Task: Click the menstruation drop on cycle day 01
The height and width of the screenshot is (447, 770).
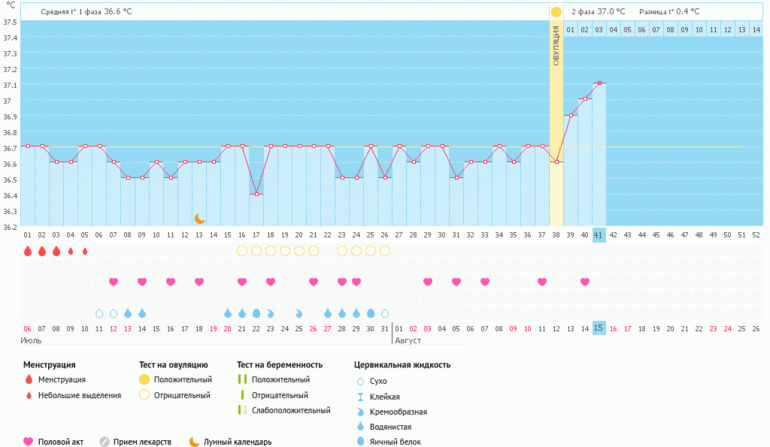Action: (x=28, y=251)
